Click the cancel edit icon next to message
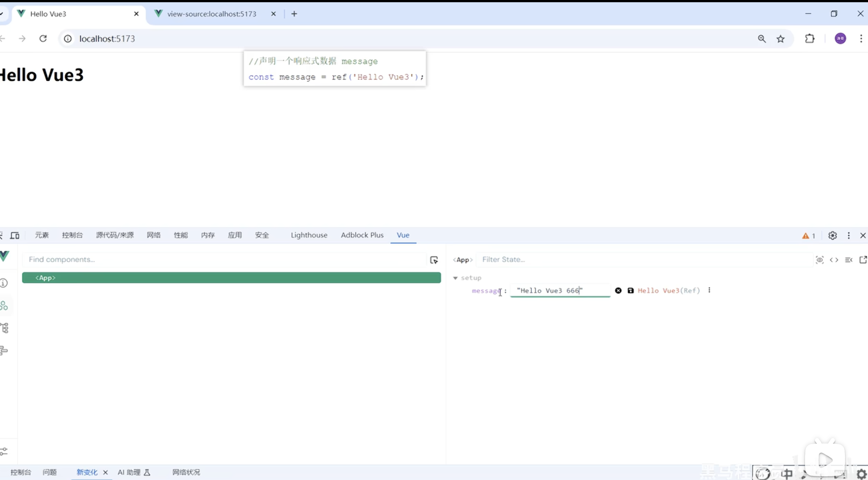 [x=618, y=291]
